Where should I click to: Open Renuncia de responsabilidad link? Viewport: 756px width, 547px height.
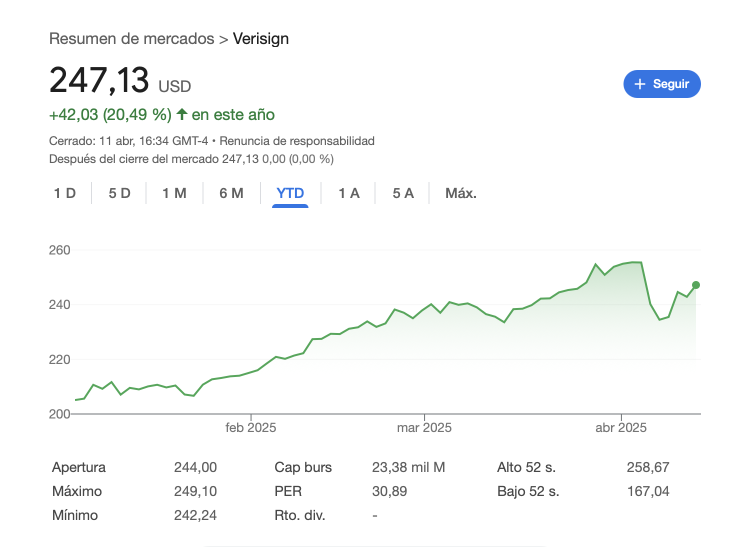[x=297, y=141]
